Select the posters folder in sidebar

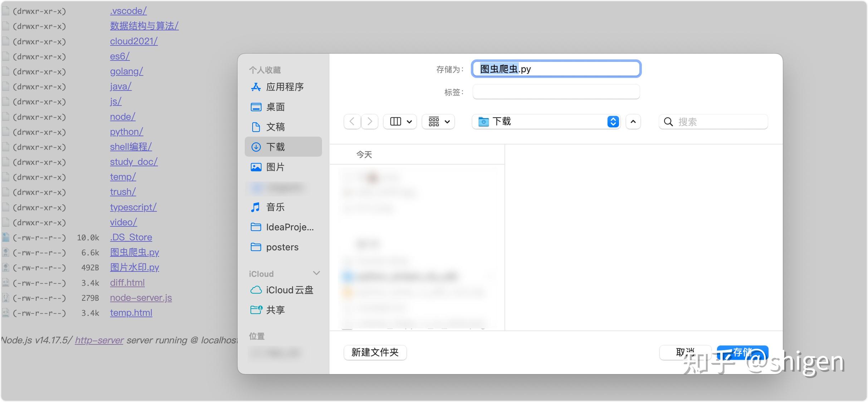click(282, 247)
